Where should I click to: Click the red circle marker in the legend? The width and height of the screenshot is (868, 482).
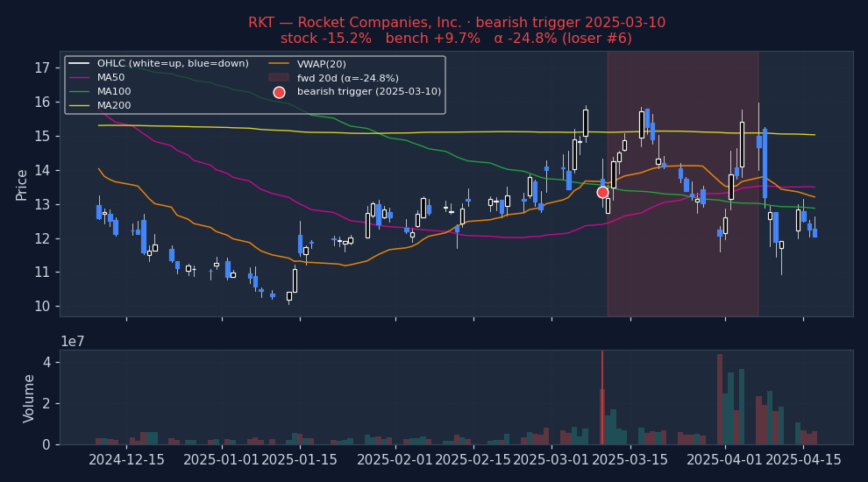(x=279, y=92)
